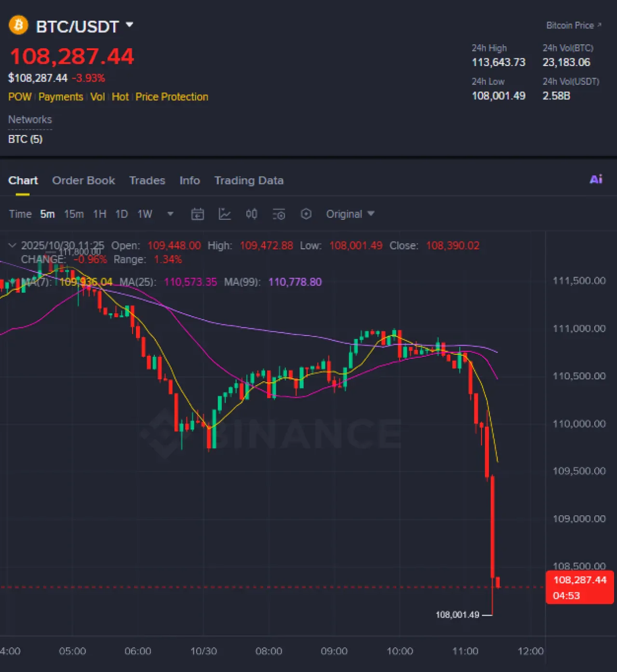Open the hexagon chart settings icon
This screenshot has height=672, width=617.
coord(306,214)
